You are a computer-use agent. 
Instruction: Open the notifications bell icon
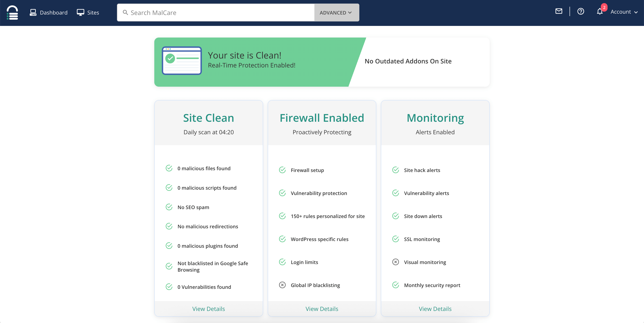click(x=600, y=12)
